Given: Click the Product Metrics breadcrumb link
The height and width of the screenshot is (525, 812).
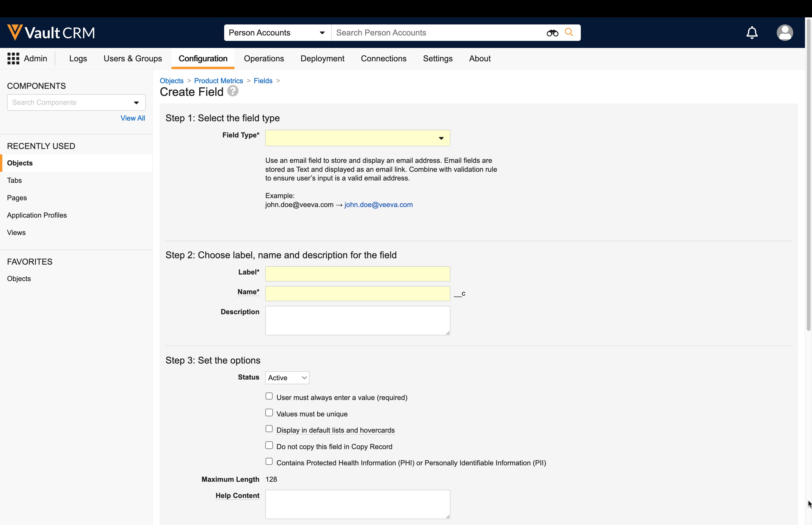Looking at the screenshot, I should coord(219,81).
